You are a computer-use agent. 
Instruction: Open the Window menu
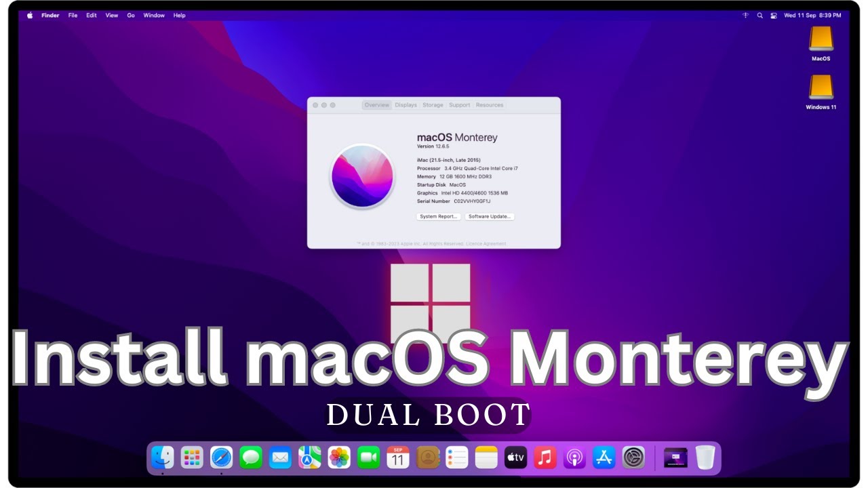[x=154, y=15]
